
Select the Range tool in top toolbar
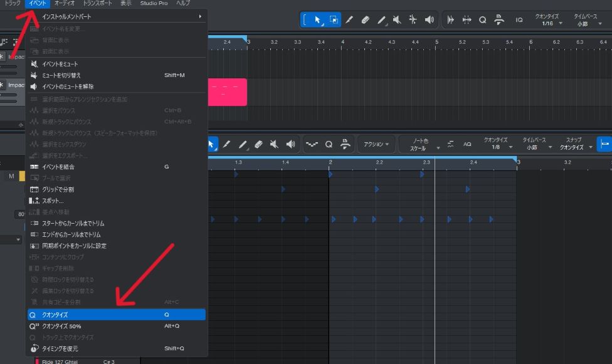coord(334,20)
